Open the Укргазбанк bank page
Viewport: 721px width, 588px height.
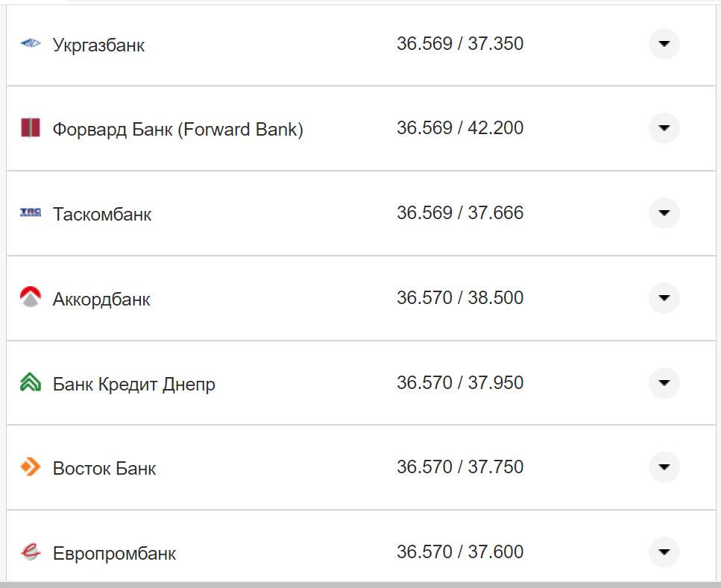tap(98, 45)
